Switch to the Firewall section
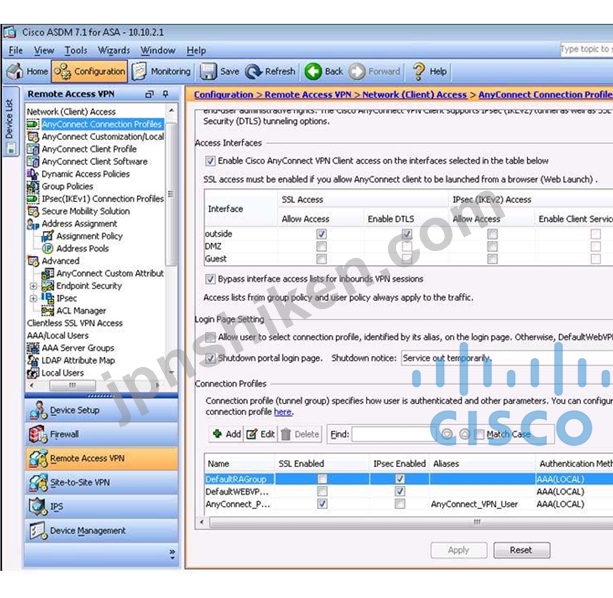613x598 pixels. [102, 435]
